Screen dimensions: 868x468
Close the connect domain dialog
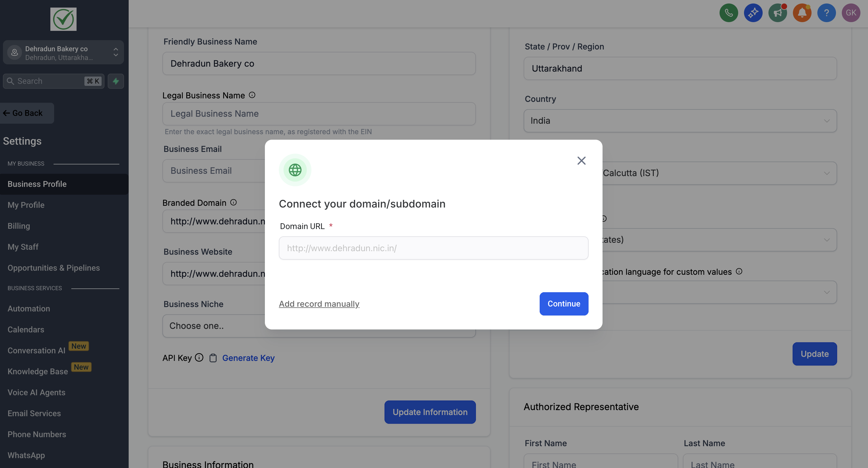click(x=581, y=161)
